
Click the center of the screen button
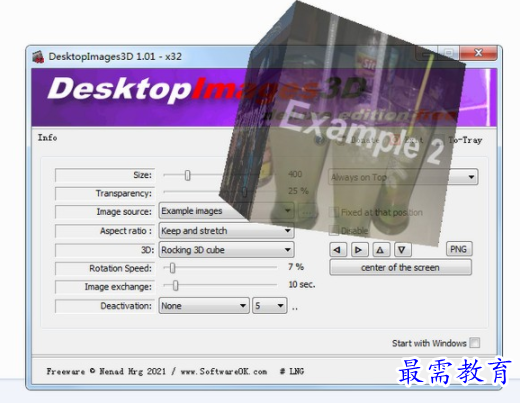pos(400,267)
